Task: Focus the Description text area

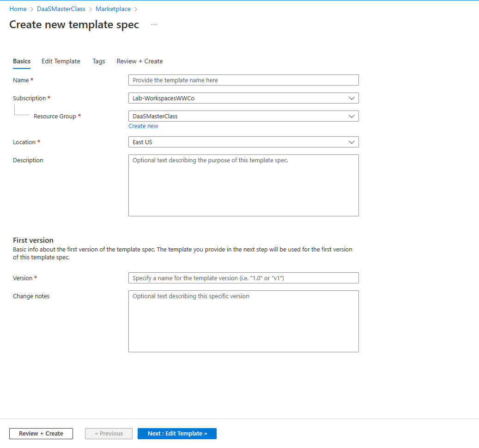Action: point(243,185)
